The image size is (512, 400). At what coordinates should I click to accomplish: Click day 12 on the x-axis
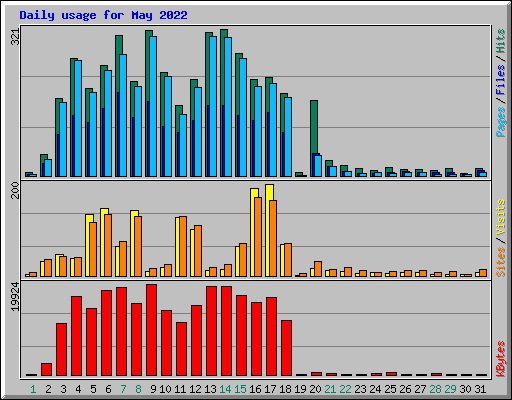tap(195, 389)
